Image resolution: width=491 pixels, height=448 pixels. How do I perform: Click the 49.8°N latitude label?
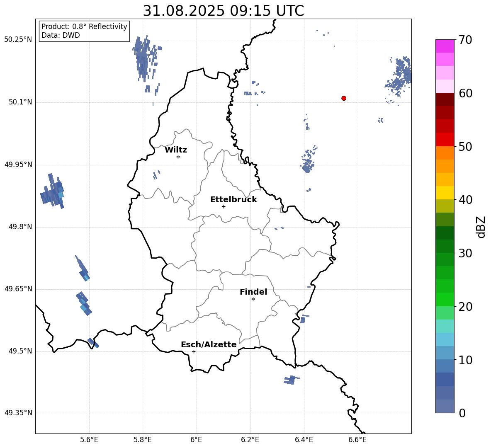20,227
